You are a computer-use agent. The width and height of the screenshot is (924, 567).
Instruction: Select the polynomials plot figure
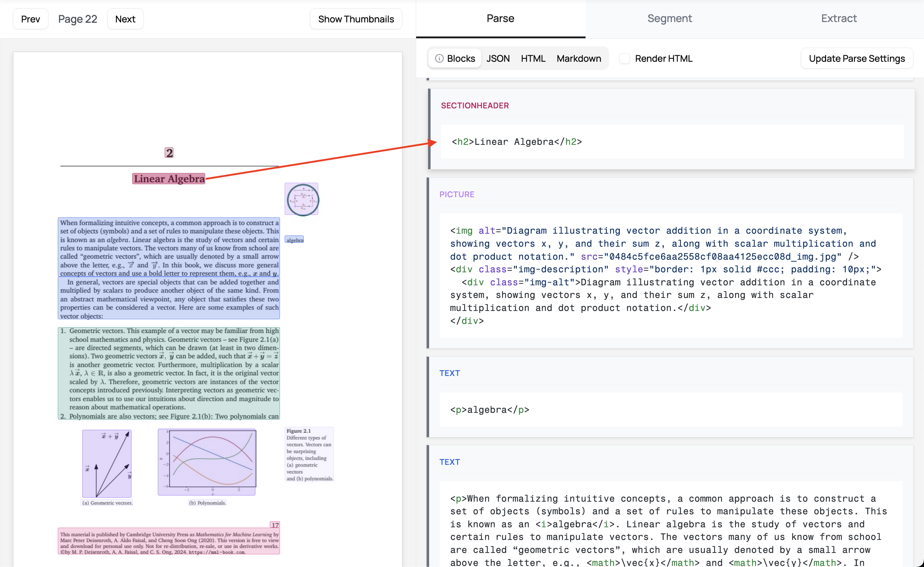pyautogui.click(x=207, y=462)
